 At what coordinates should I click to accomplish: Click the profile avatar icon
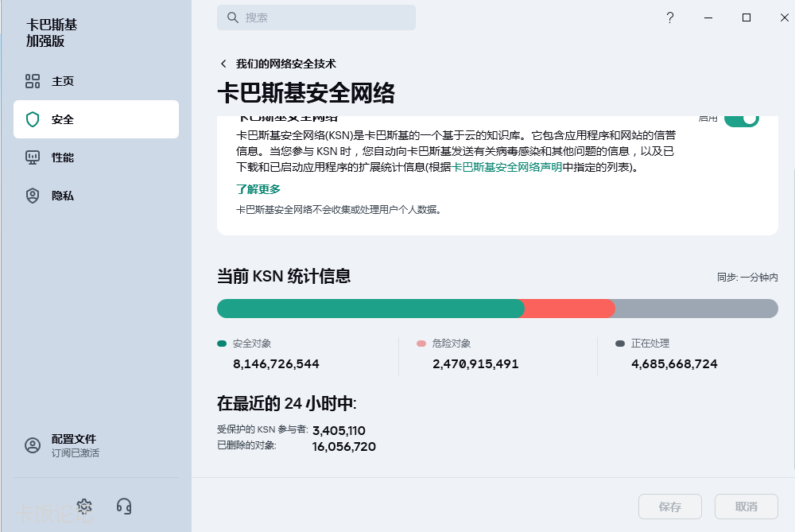pyautogui.click(x=33, y=445)
